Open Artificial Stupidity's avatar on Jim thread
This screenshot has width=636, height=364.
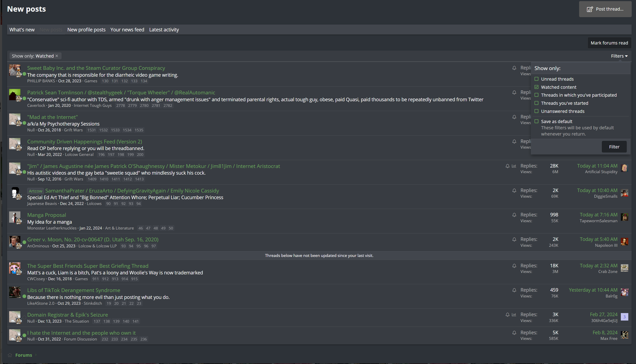tap(624, 168)
